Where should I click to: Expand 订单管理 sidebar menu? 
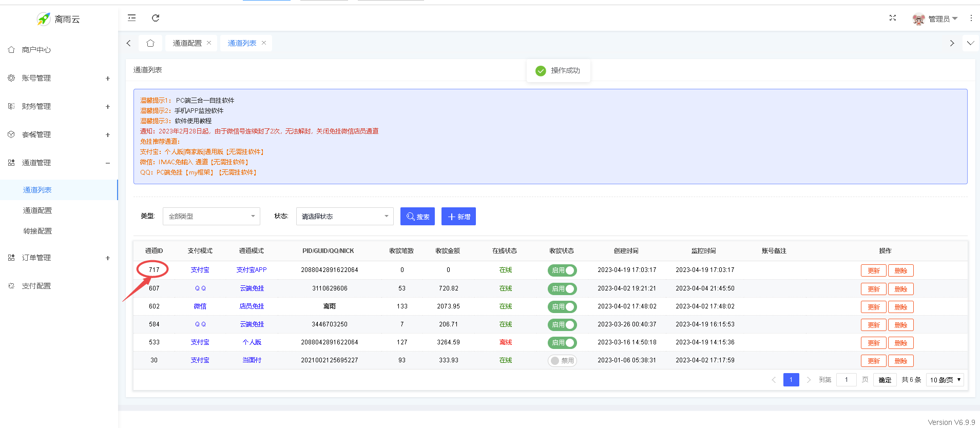coord(59,258)
